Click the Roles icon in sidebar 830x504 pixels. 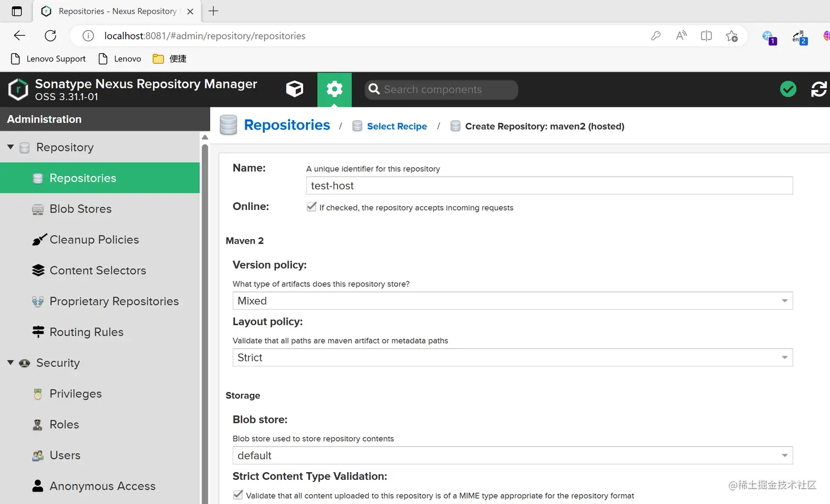(x=38, y=424)
